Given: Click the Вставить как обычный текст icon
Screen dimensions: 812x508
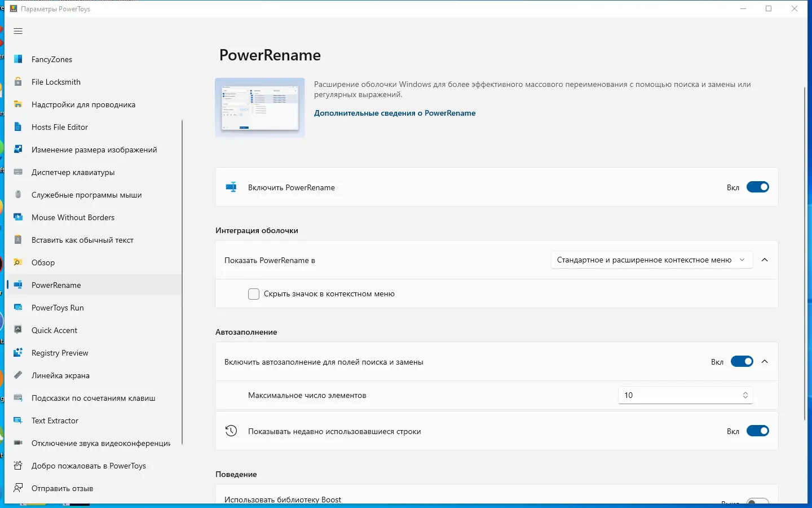Looking at the screenshot, I should [18, 240].
